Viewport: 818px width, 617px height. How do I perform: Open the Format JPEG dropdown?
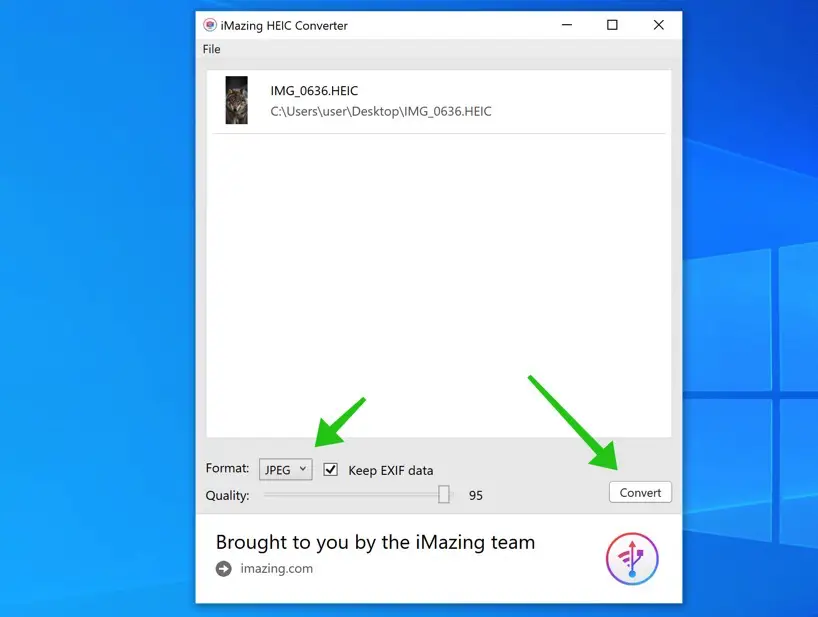click(285, 469)
